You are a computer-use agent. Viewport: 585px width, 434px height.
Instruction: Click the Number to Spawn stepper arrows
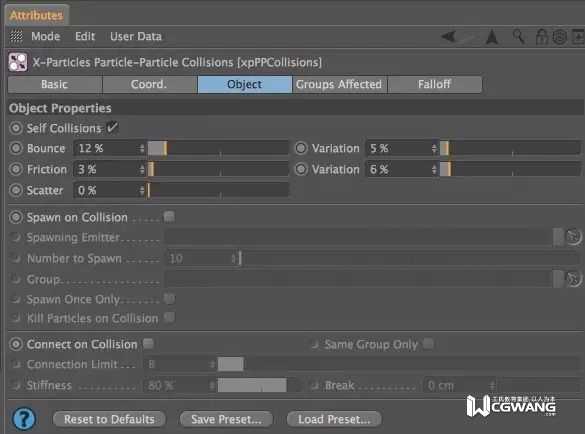[x=234, y=258]
